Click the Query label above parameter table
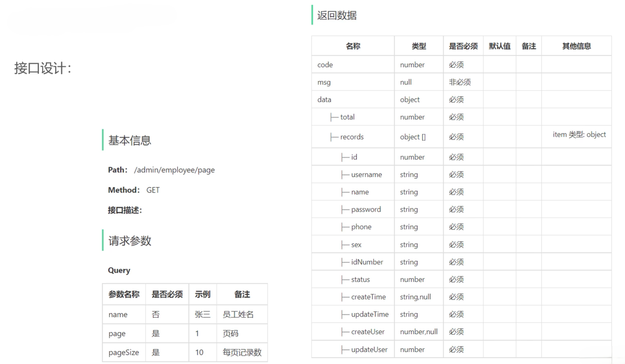The width and height of the screenshot is (625, 364). [x=119, y=270]
